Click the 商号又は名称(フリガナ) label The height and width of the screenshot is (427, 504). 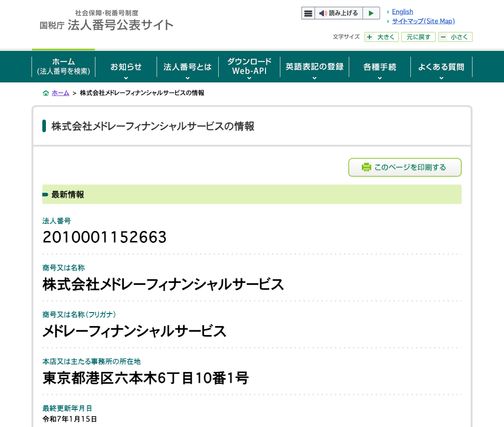click(x=79, y=315)
